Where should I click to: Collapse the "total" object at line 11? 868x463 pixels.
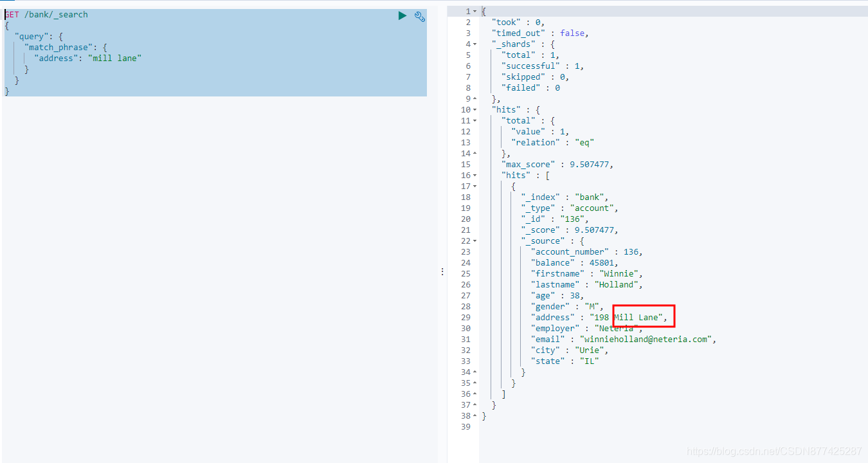(475, 121)
